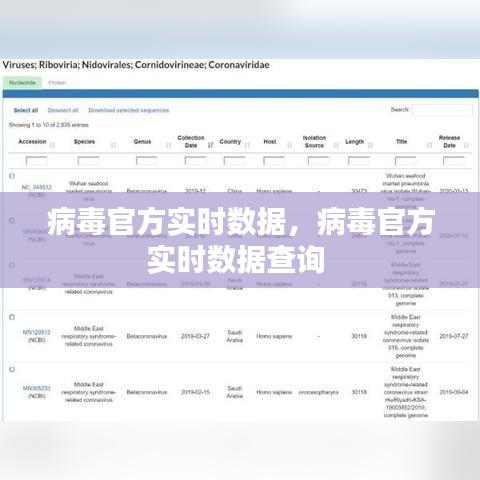Sort by Isolation Source column arrows
The width and height of the screenshot is (480, 480).
pyautogui.click(x=336, y=145)
